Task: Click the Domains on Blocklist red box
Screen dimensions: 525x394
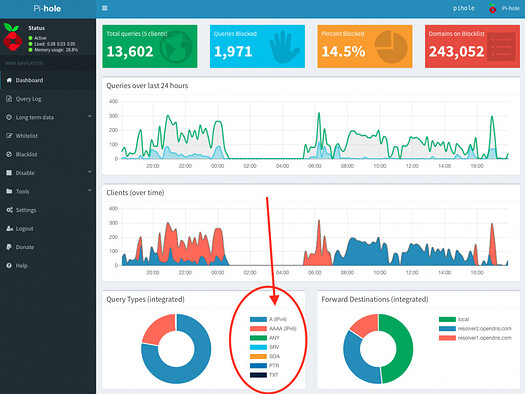Action: point(472,46)
